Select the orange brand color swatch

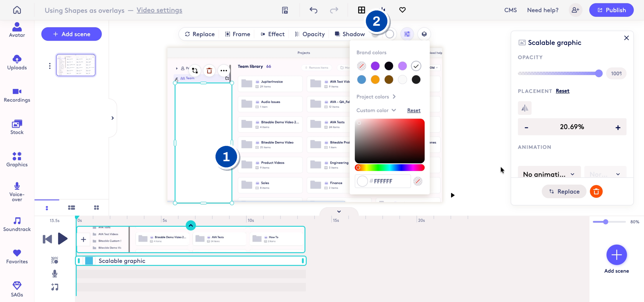[375, 80]
